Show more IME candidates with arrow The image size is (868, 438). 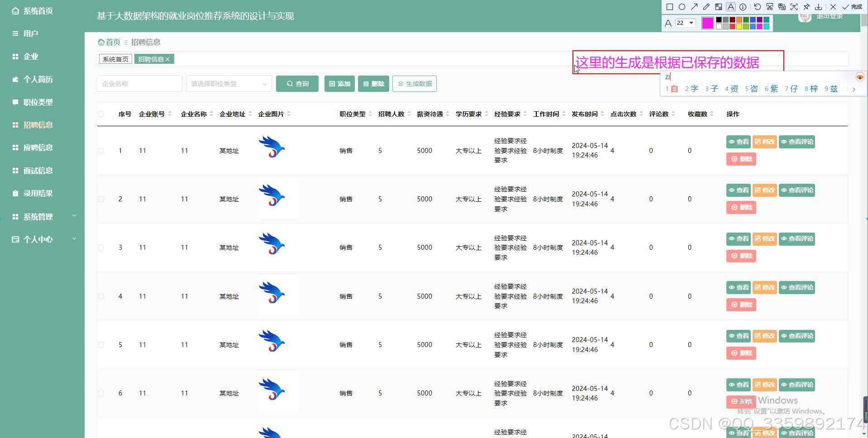(854, 89)
